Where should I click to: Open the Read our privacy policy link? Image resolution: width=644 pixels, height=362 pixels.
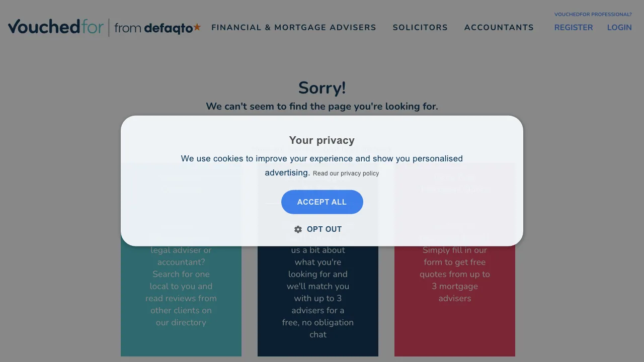click(346, 173)
